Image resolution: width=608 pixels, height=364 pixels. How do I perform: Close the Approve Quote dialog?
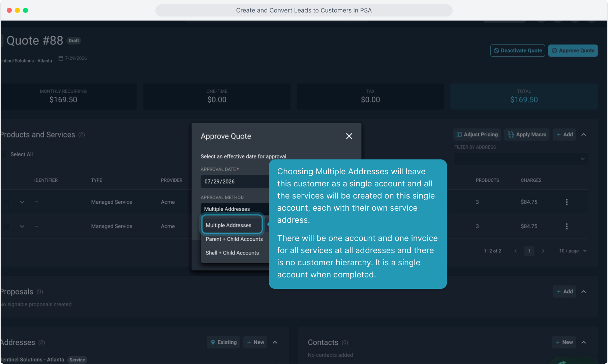point(349,136)
